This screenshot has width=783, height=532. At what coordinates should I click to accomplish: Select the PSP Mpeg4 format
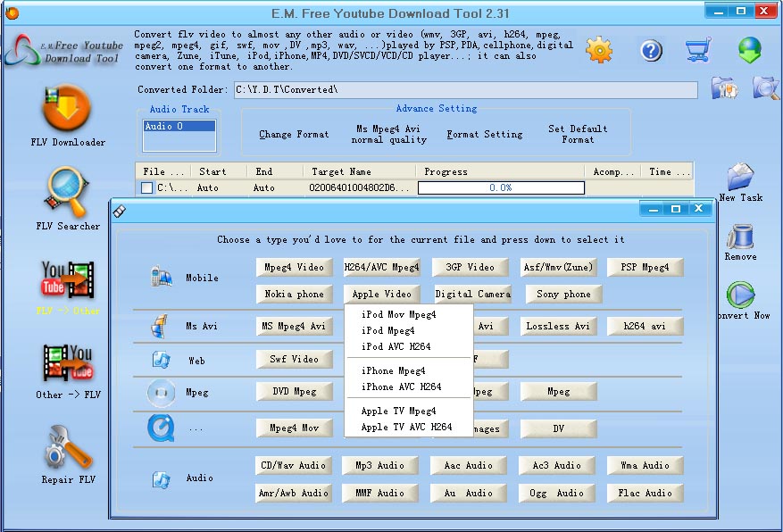pos(645,267)
